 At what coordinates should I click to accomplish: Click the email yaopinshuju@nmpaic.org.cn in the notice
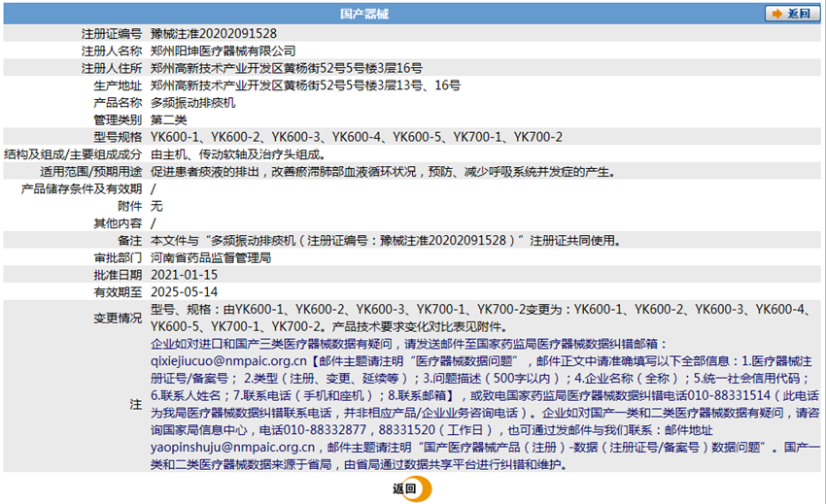[233, 448]
